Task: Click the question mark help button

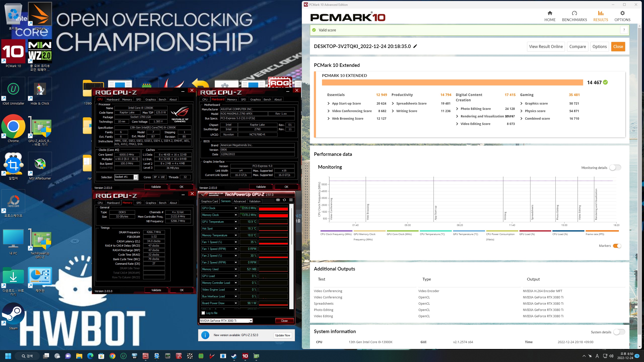Action: point(624,30)
